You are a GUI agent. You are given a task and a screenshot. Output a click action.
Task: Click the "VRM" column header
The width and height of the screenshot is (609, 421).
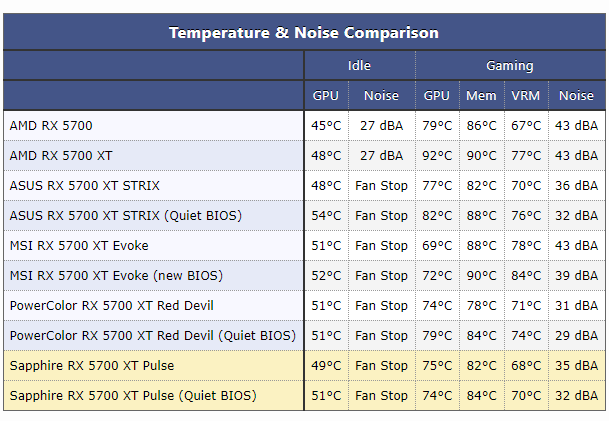(526, 96)
